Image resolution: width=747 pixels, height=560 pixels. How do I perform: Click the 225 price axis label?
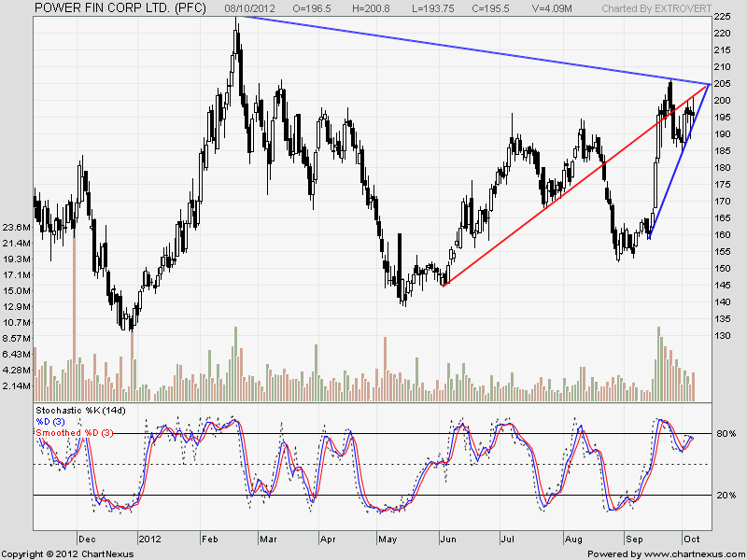723,17
